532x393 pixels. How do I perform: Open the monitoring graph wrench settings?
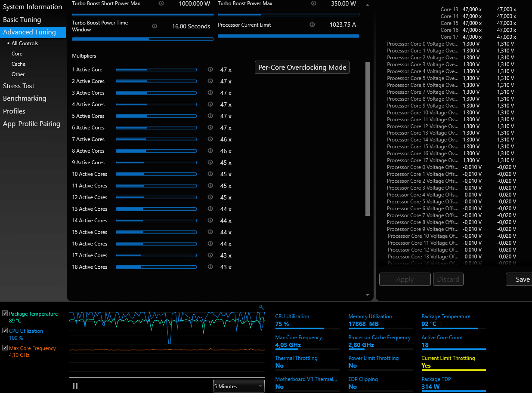(261, 307)
